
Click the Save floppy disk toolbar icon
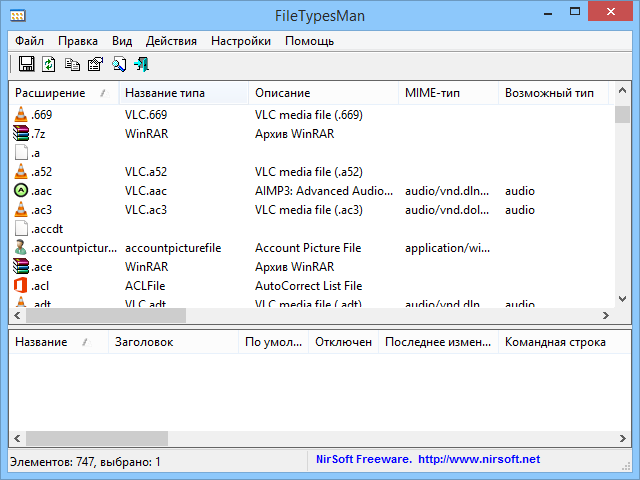[27, 65]
